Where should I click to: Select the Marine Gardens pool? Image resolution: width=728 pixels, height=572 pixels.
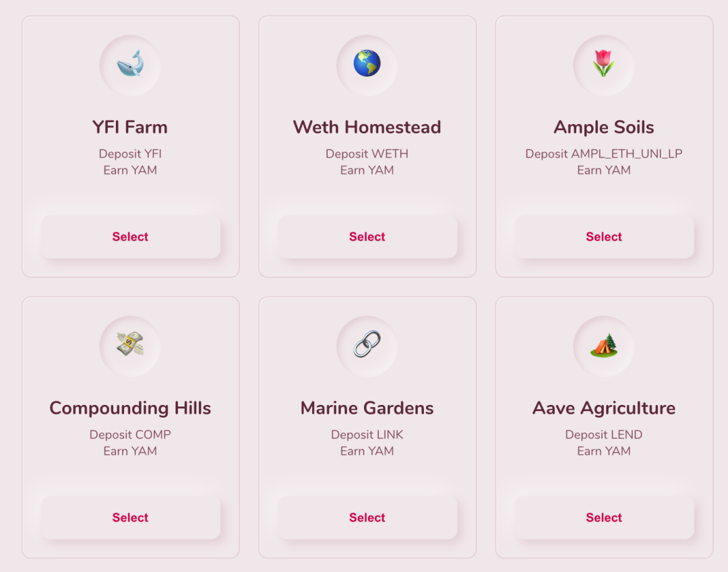click(367, 517)
